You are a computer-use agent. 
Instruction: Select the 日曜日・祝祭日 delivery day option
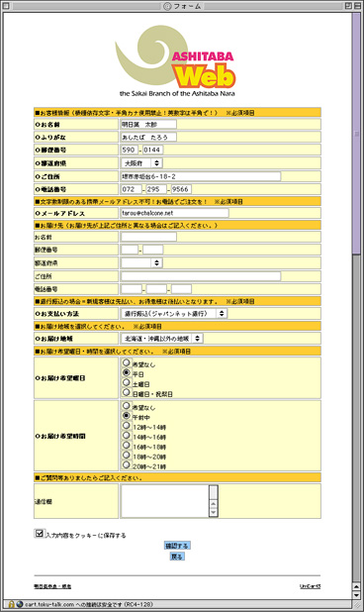126,392
